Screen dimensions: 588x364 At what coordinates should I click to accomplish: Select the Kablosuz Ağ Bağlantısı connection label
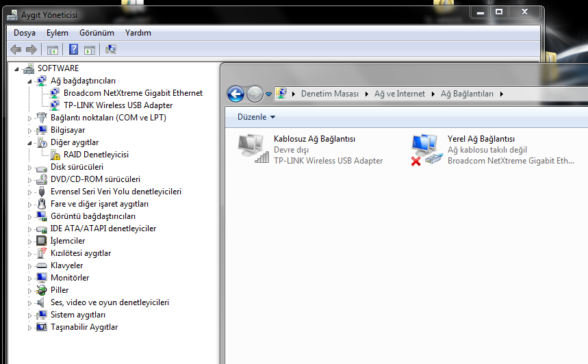(314, 139)
